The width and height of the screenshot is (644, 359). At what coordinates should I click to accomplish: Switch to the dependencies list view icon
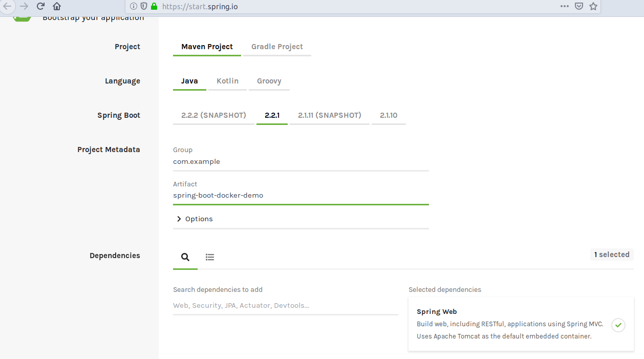(x=210, y=257)
